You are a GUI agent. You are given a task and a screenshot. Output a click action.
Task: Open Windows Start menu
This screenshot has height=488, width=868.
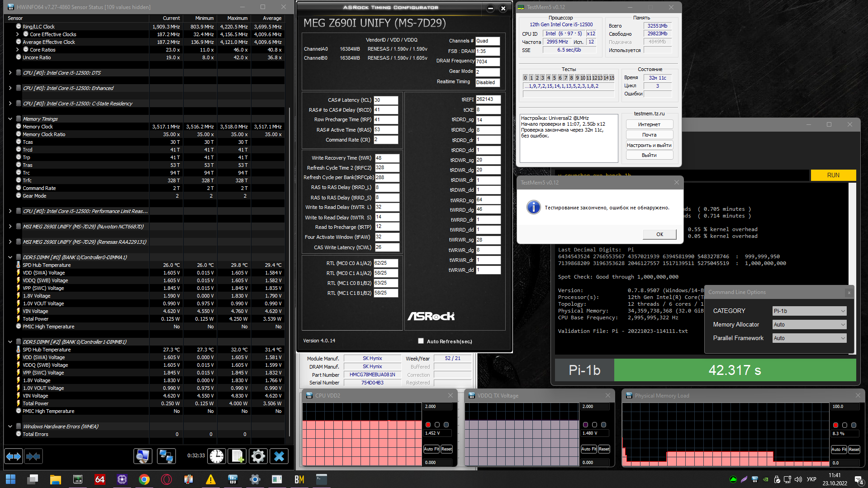[x=10, y=479]
